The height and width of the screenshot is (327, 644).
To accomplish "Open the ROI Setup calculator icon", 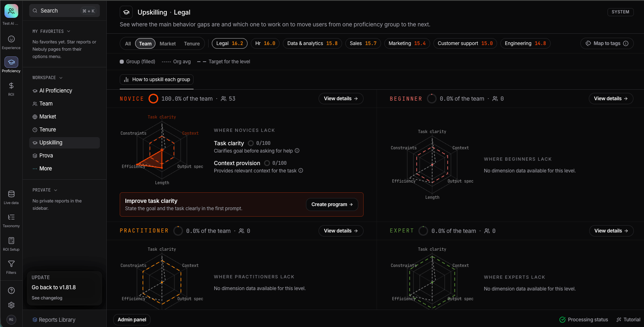I will pos(11,241).
